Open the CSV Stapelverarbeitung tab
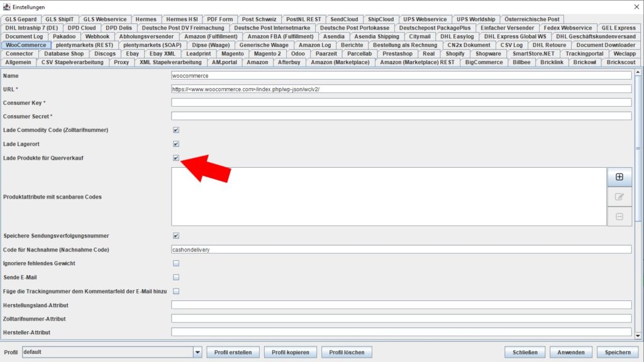This screenshot has height=362, width=644. pos(72,62)
